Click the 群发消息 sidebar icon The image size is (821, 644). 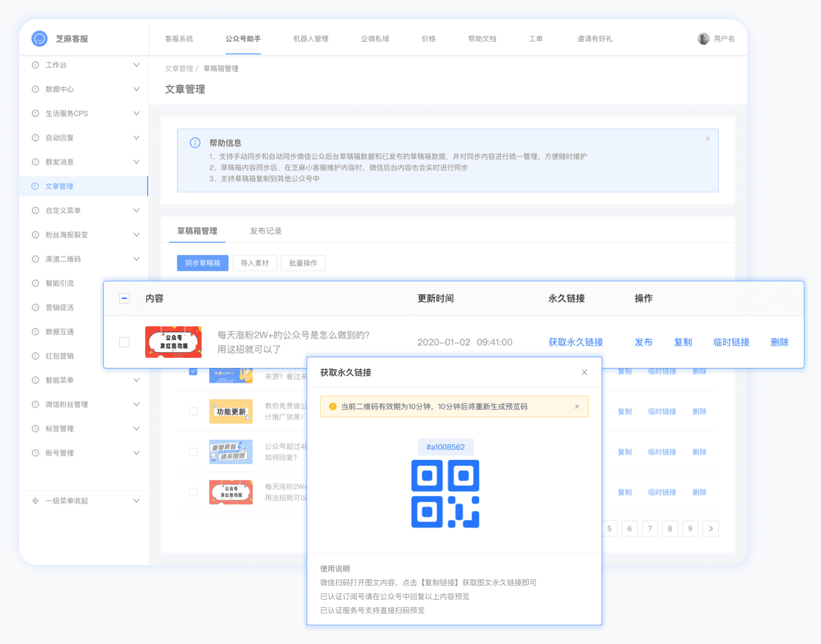click(35, 162)
